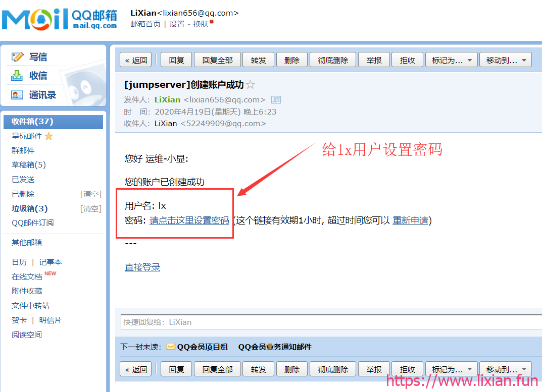Click the top 回复全部 button
Screen dimensions: 542x392
[217, 60]
